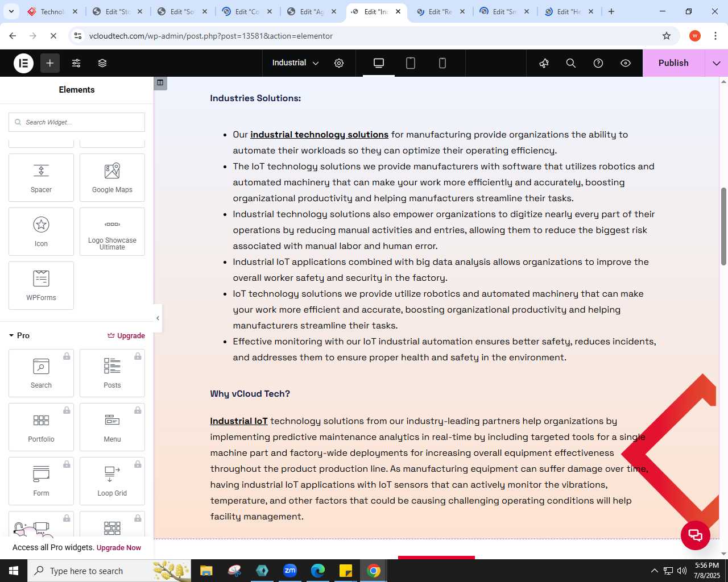Switch to the Edit "Ag tab

click(312, 11)
